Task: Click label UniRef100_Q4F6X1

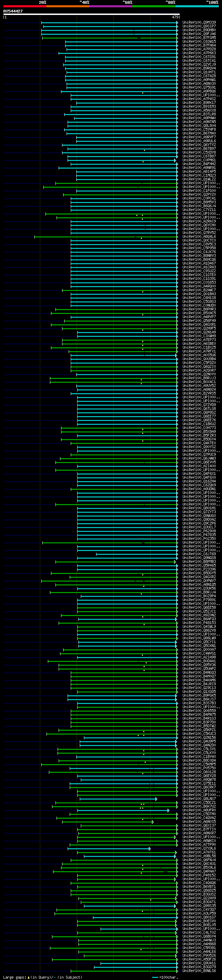Action: pyautogui.click(x=199, y=473)
